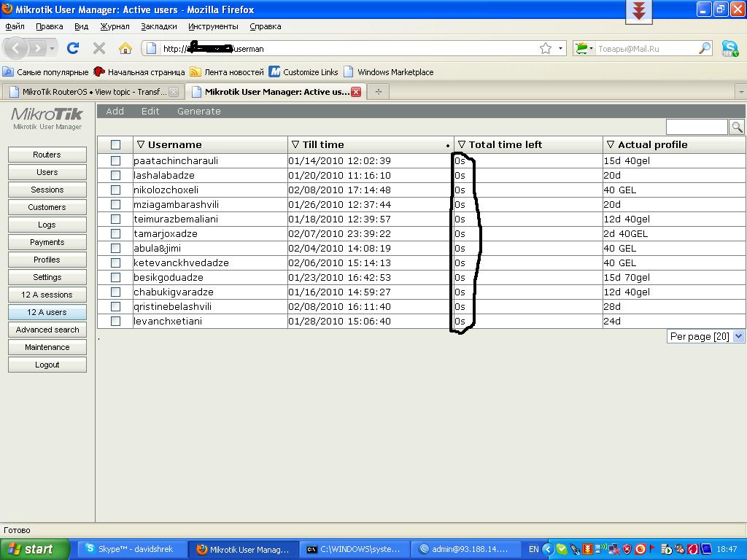Open the list all tabs dropdown

[x=741, y=91]
